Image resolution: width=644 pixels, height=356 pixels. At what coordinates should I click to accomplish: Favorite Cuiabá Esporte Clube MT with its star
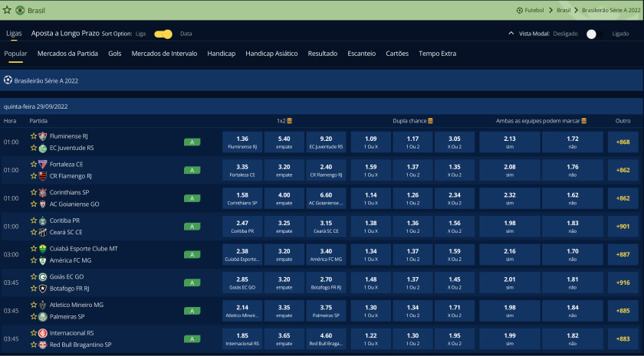(x=34, y=249)
